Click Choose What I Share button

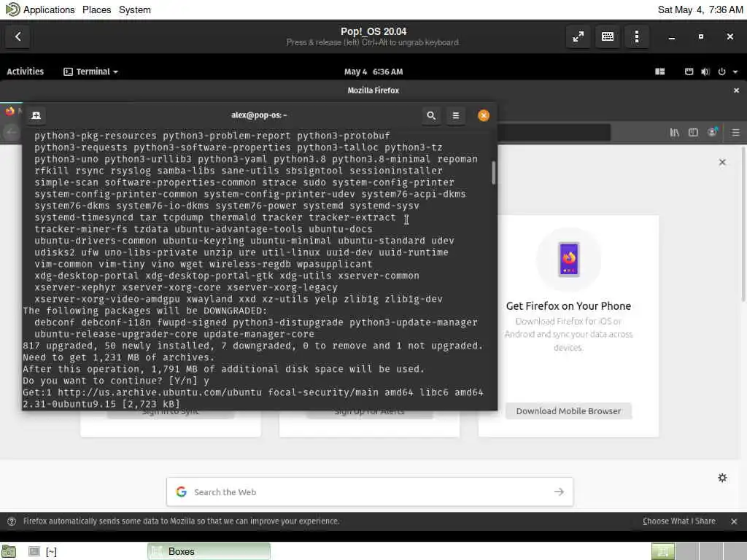tap(679, 521)
